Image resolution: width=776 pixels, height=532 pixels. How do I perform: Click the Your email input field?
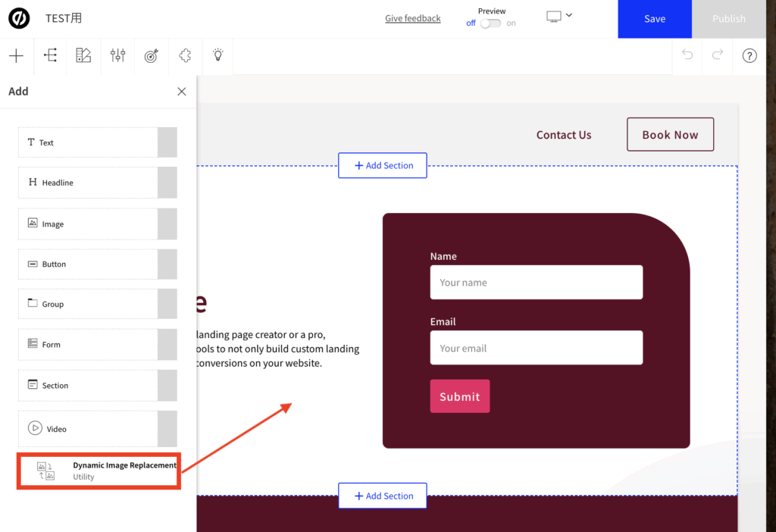[536, 348]
